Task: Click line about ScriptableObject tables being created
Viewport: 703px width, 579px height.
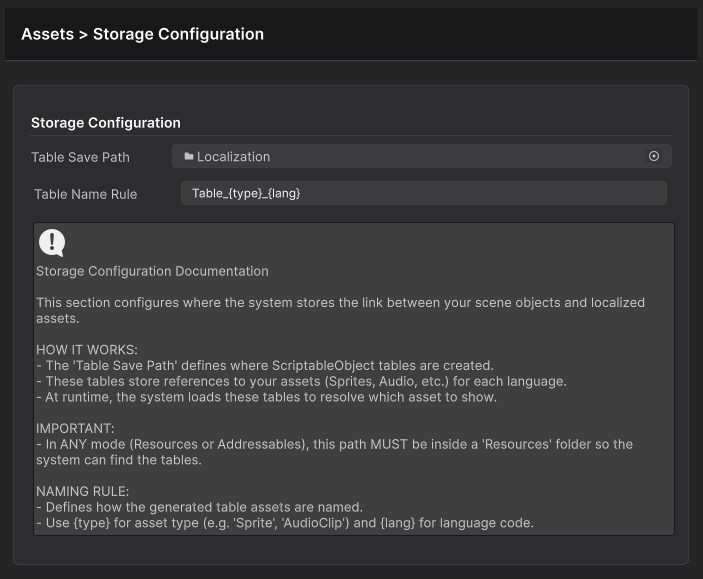Action: coord(265,366)
